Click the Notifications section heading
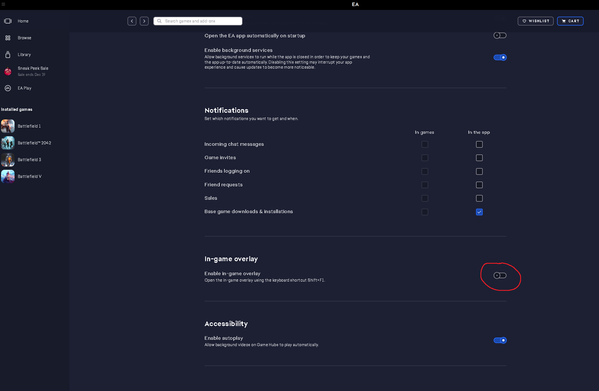Screen dimensions: 599x391 (x=226, y=110)
